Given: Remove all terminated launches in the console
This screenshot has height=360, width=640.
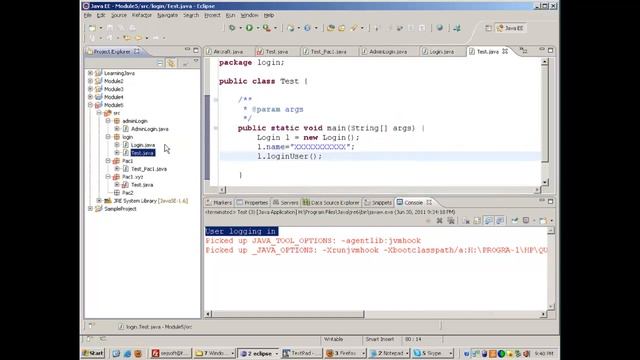Looking at the screenshot, I should coord(451,220).
